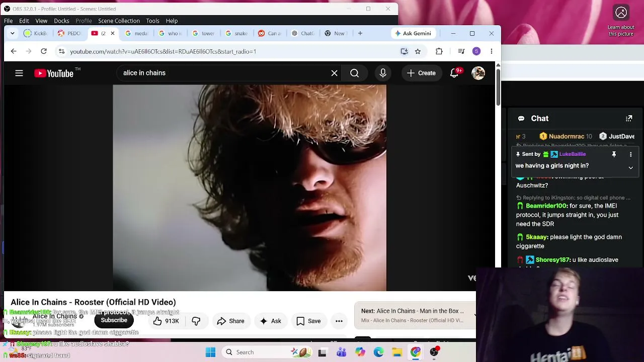The height and width of the screenshot is (362, 644).
Task: Expand the Chrome tab search dropdown
Action: [x=13, y=33]
